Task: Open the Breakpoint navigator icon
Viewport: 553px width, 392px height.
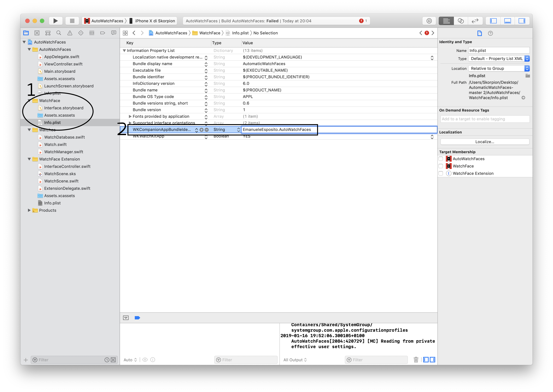Action: [103, 33]
